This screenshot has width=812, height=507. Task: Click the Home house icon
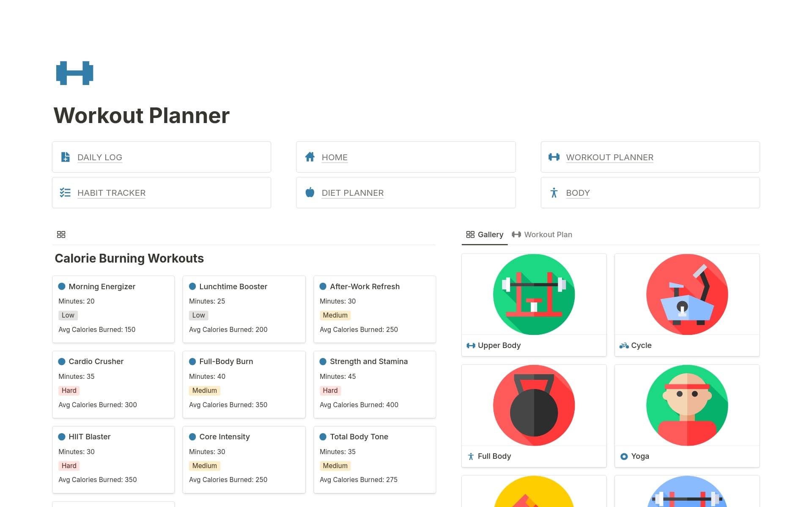tap(310, 157)
